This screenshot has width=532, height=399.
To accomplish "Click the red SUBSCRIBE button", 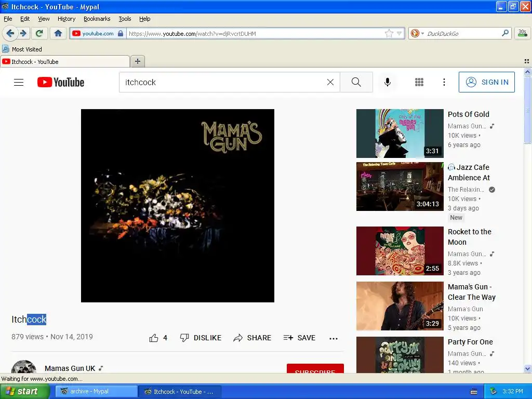I will pyautogui.click(x=315, y=368).
